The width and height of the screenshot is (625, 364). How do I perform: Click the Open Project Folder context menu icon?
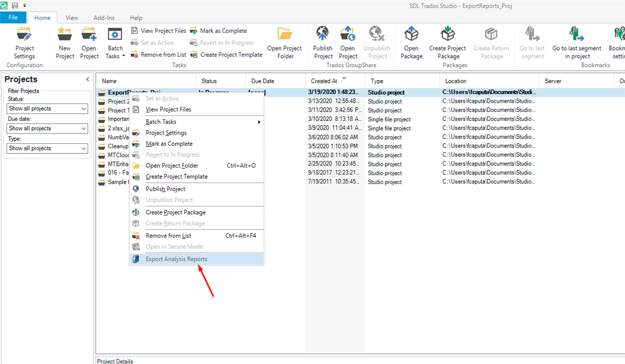tap(136, 166)
